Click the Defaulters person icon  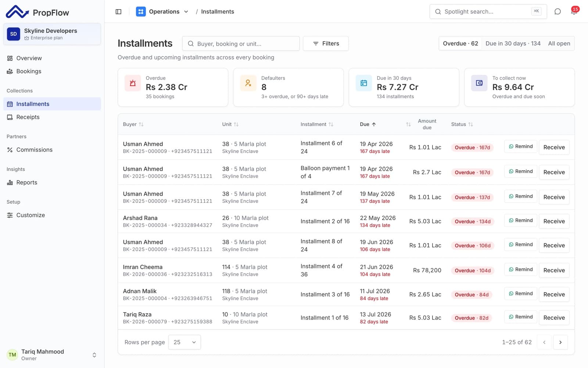click(248, 83)
